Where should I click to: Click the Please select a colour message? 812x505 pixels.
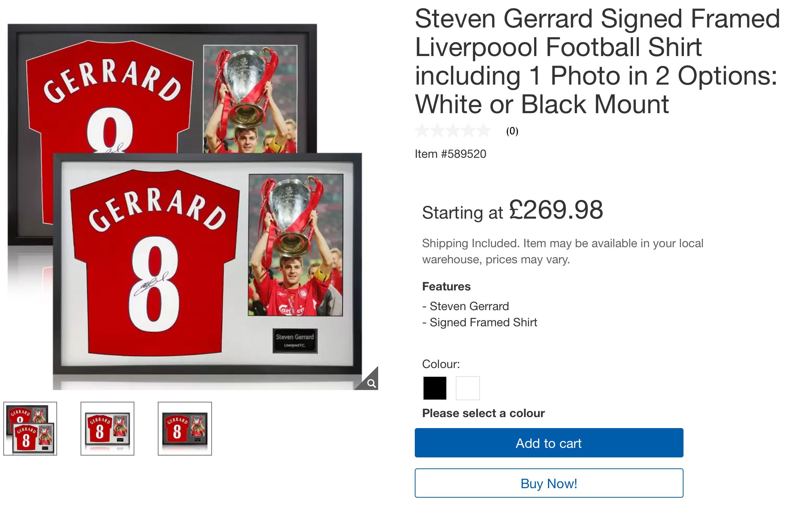[483, 413]
